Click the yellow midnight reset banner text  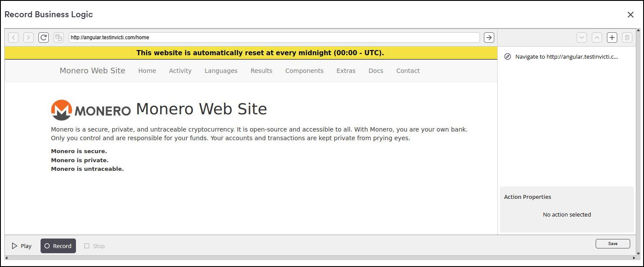point(260,53)
